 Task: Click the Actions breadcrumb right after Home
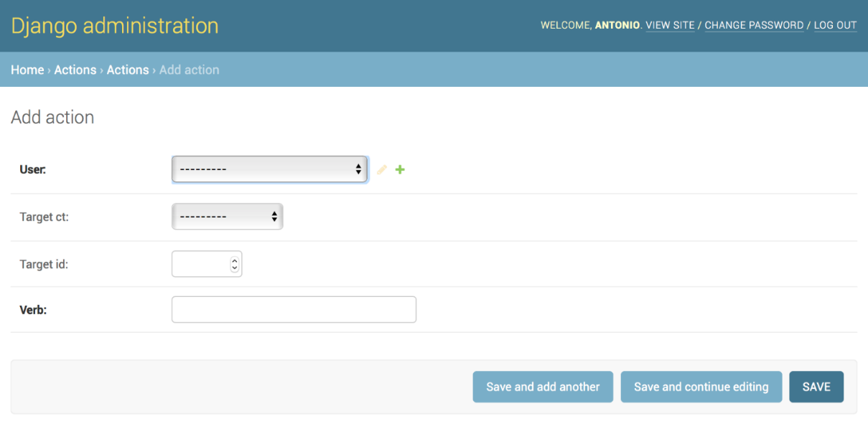click(75, 70)
